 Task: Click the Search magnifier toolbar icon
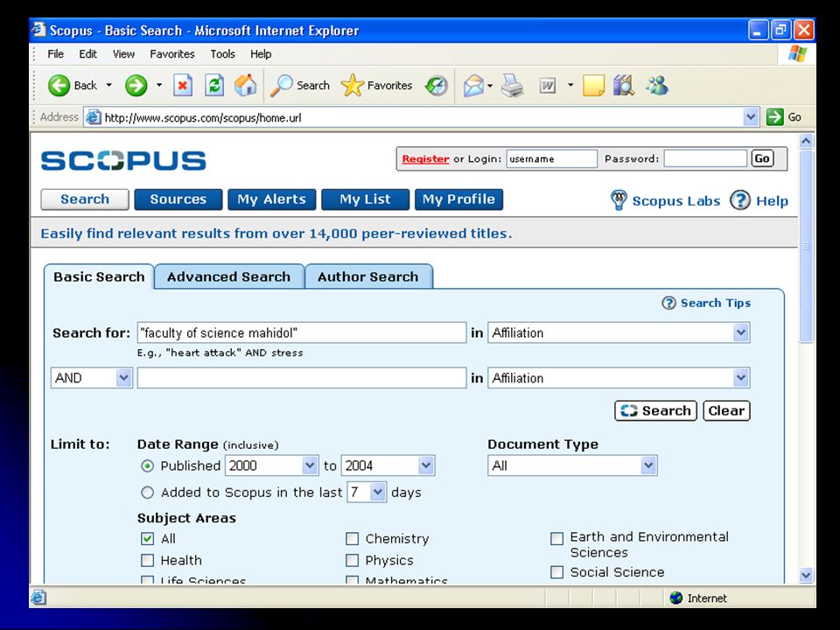coord(281,85)
